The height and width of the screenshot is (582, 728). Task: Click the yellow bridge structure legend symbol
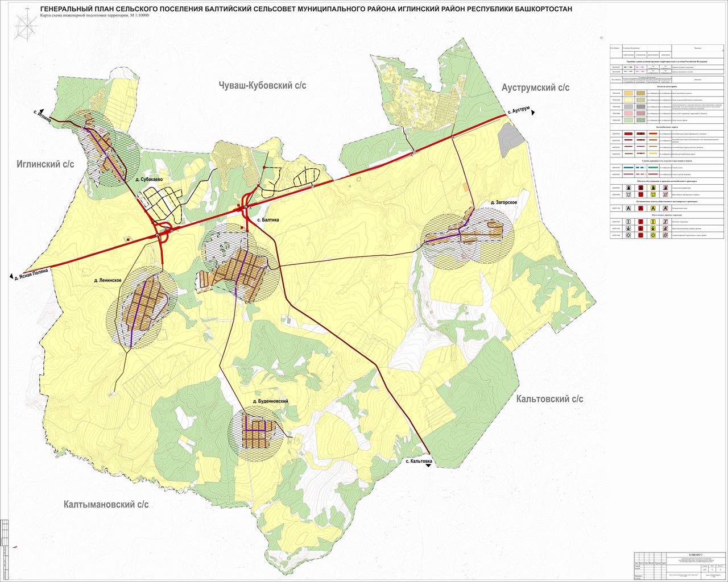(653, 222)
